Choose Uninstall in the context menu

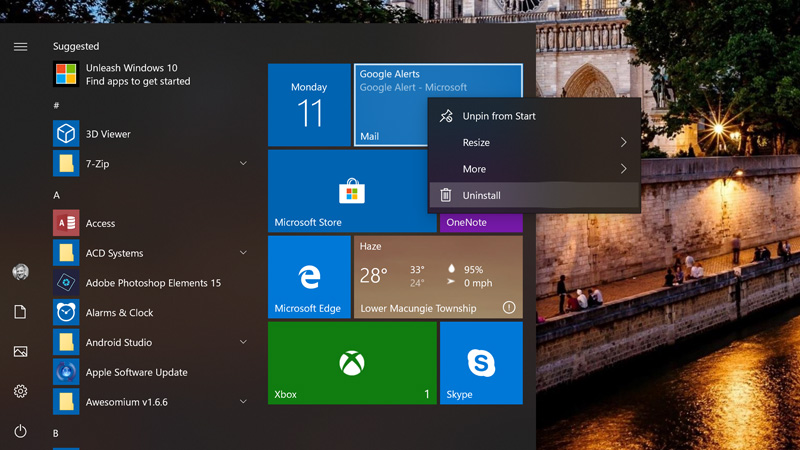tap(482, 196)
